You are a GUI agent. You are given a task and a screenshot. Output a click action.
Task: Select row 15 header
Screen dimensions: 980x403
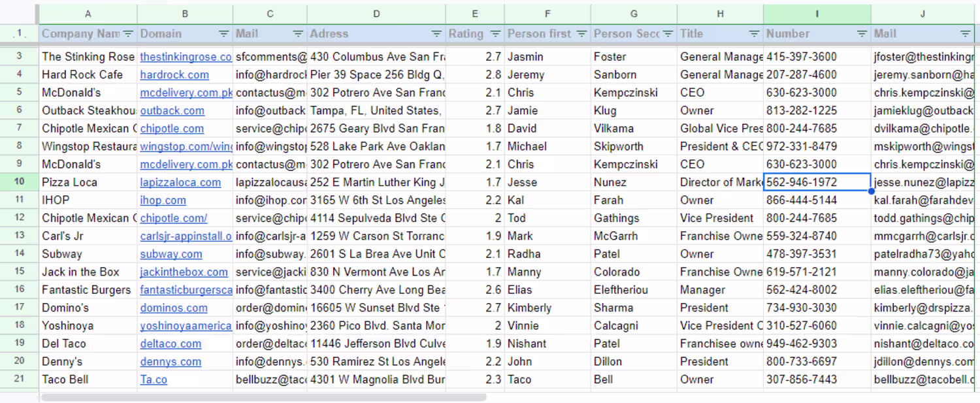[x=19, y=272]
